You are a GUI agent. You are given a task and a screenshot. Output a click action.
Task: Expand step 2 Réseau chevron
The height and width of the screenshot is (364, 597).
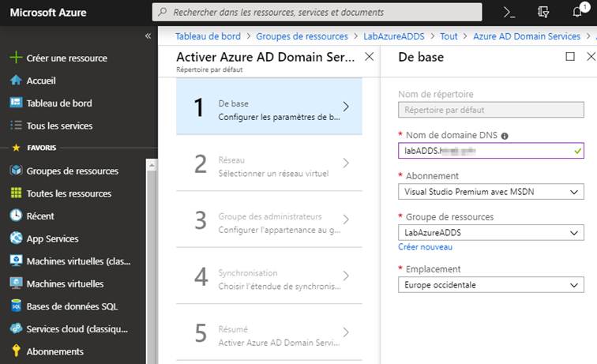click(x=346, y=163)
